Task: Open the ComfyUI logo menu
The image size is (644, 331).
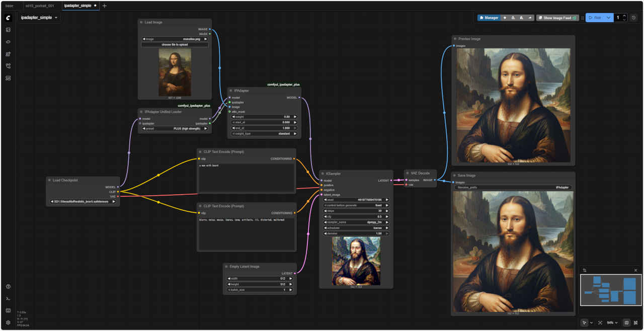Action: 8,18
